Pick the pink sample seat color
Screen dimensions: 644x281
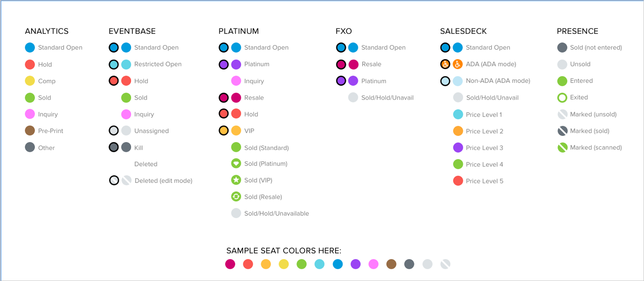(373, 264)
